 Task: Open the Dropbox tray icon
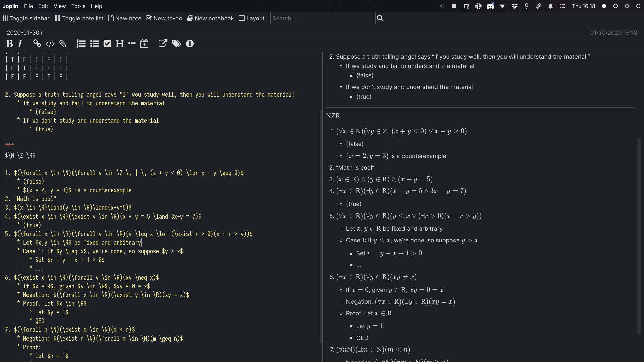pos(515,6)
